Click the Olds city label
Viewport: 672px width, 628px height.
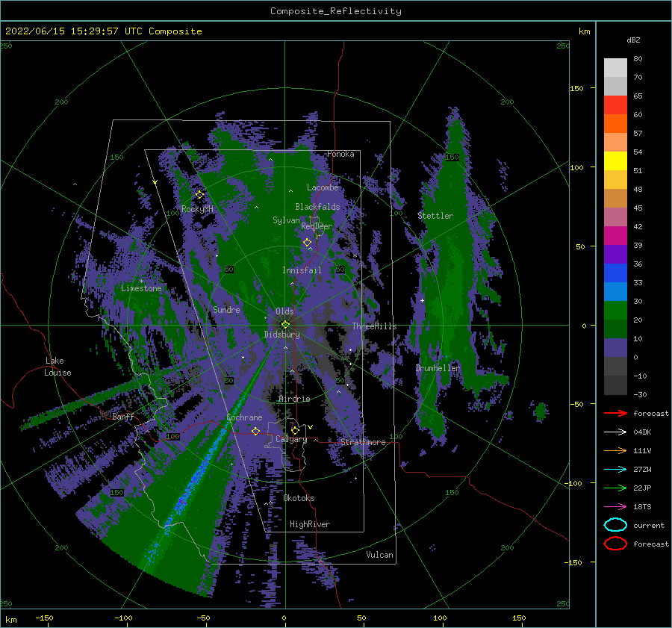pyautogui.click(x=284, y=311)
